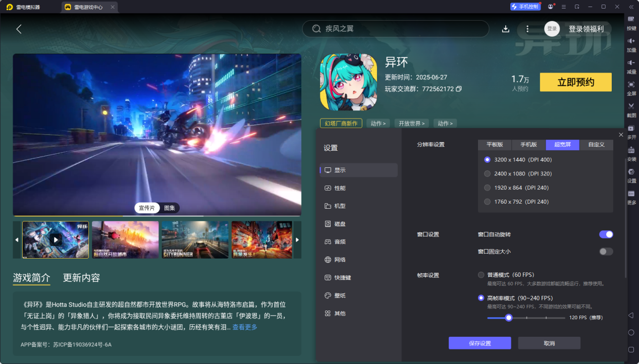Choose 普通模式 (60 FPS) frame rate
Viewport: 639px width, 364px height.
506,275
